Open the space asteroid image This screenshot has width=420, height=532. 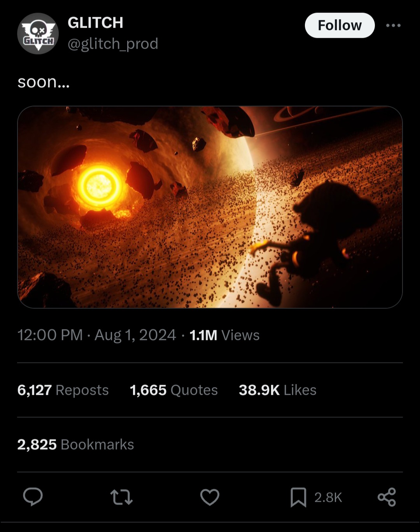(x=210, y=207)
